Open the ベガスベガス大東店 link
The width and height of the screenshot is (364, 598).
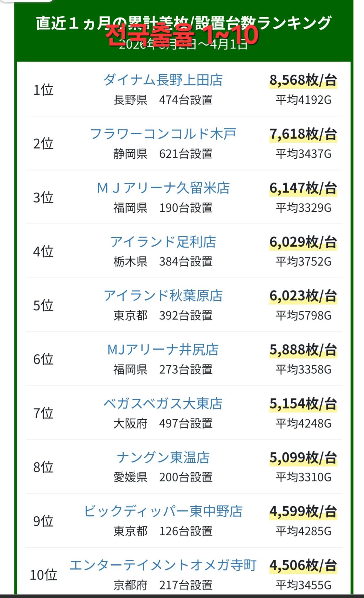coord(163,404)
